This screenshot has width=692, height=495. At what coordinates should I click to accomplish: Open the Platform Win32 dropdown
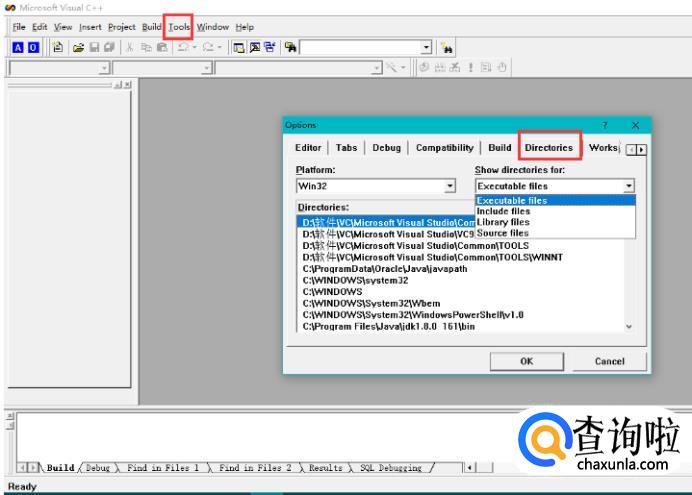(x=450, y=186)
